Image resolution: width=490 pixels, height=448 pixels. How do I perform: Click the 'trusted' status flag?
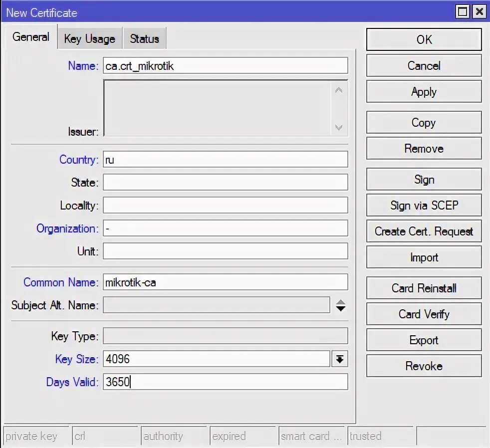[380, 436]
